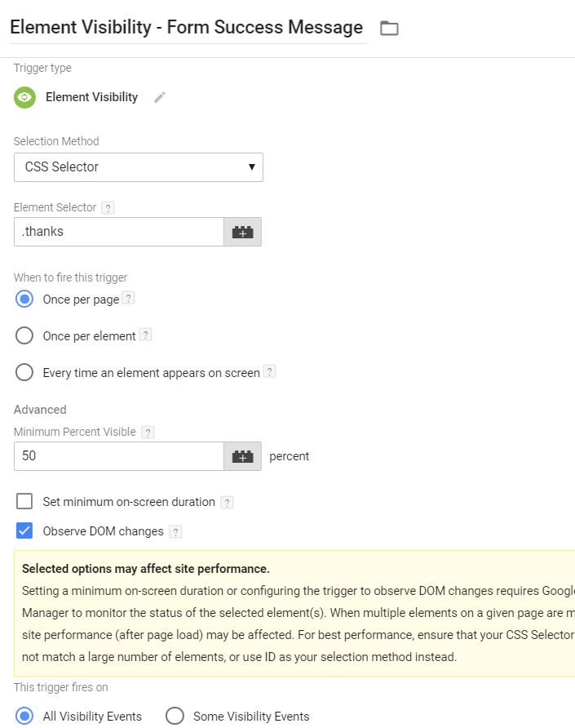Insert variable into Minimum Percent Visible field

(x=242, y=456)
